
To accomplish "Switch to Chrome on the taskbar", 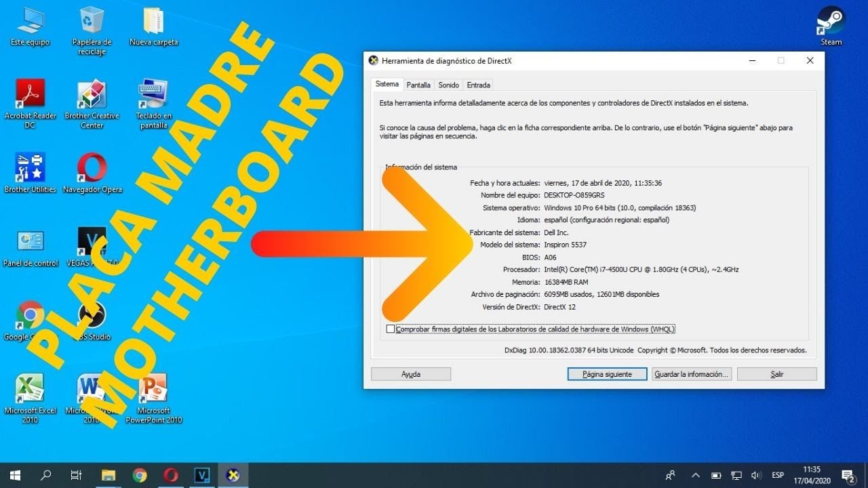I will pyautogui.click(x=140, y=475).
